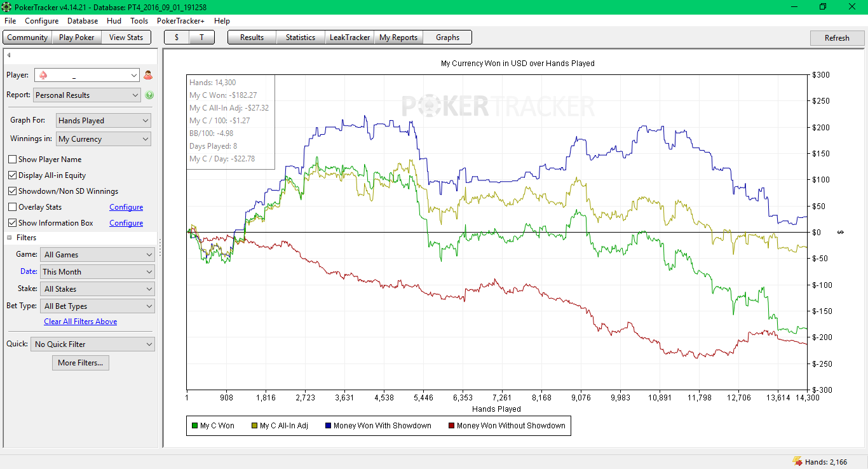Uncheck Show Information Box
Viewport: 868px width, 469px height.
coord(13,223)
